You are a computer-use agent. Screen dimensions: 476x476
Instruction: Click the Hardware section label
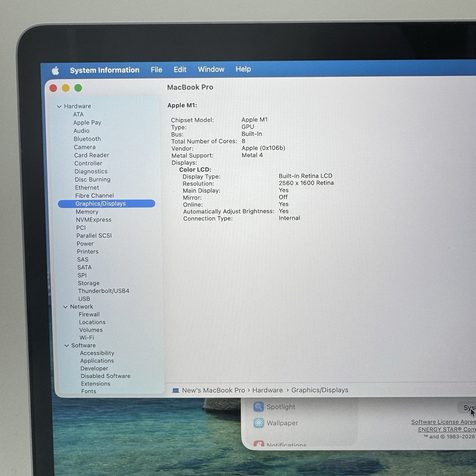[x=78, y=106]
